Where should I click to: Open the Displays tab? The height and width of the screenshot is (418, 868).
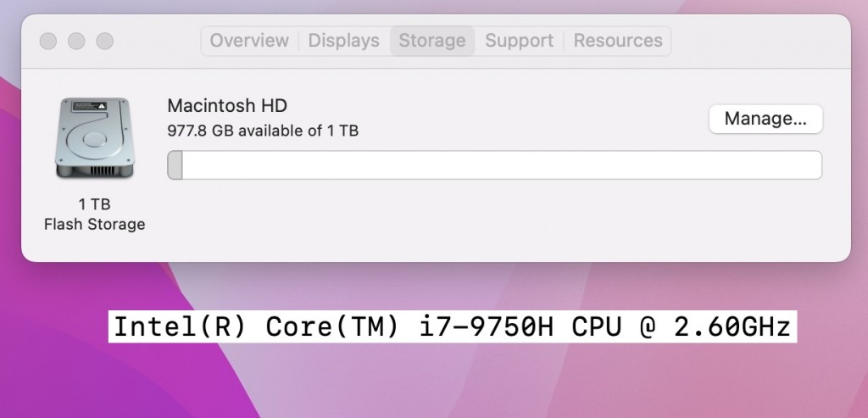[x=344, y=41]
